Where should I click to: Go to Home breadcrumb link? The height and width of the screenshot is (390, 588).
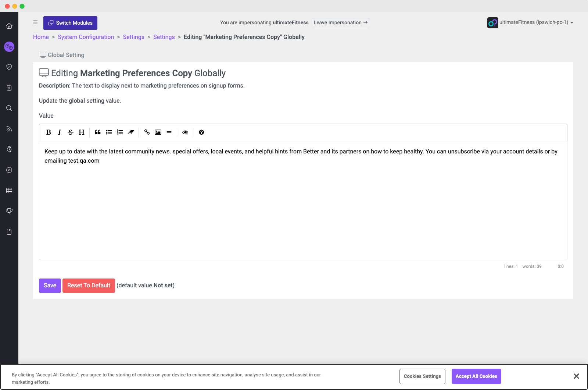pos(41,37)
